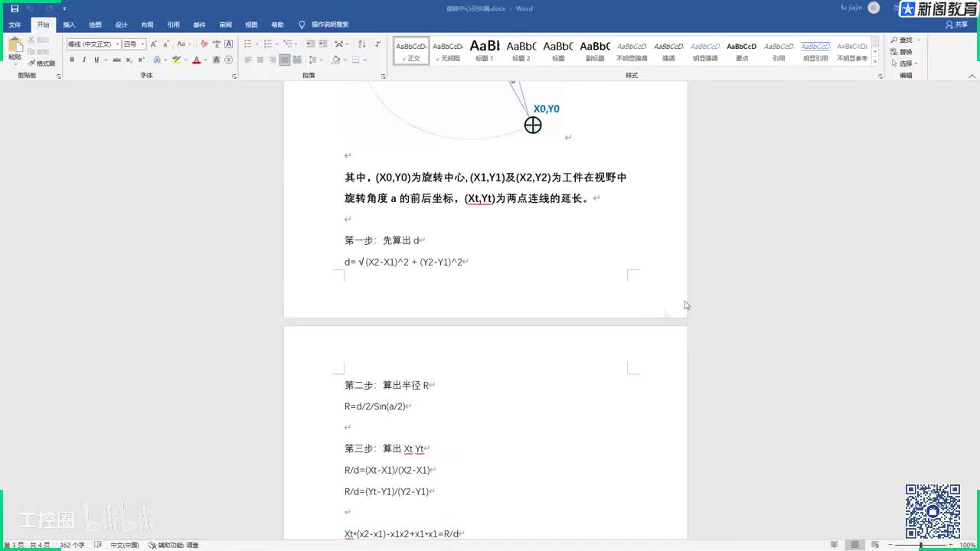This screenshot has width=980, height=551.
Task: Apply superscript formatting (x²)
Action: point(141,60)
